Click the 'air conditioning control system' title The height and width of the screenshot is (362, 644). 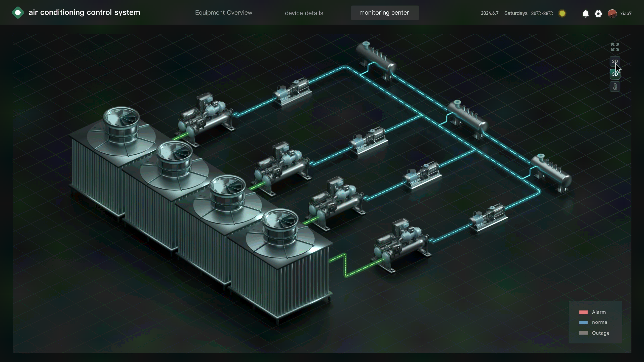[84, 12]
